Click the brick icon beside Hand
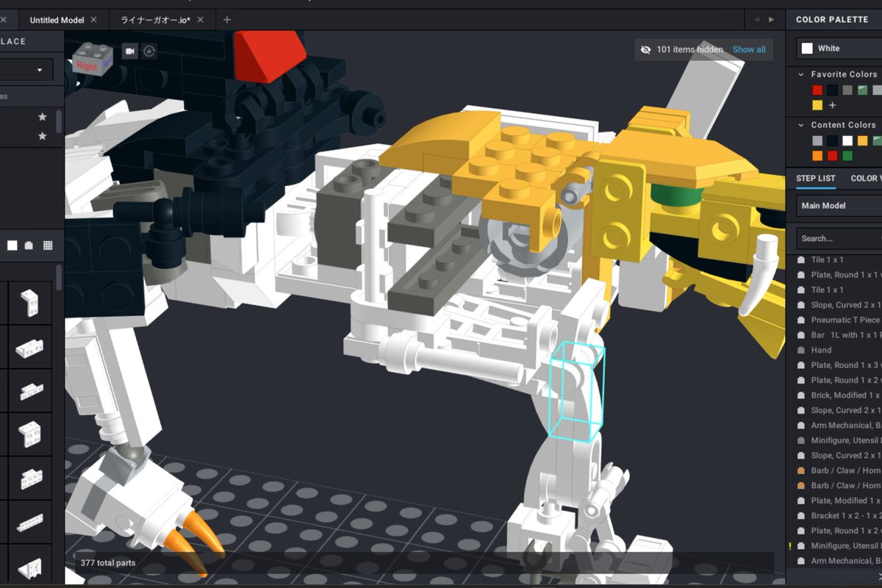 click(x=801, y=350)
